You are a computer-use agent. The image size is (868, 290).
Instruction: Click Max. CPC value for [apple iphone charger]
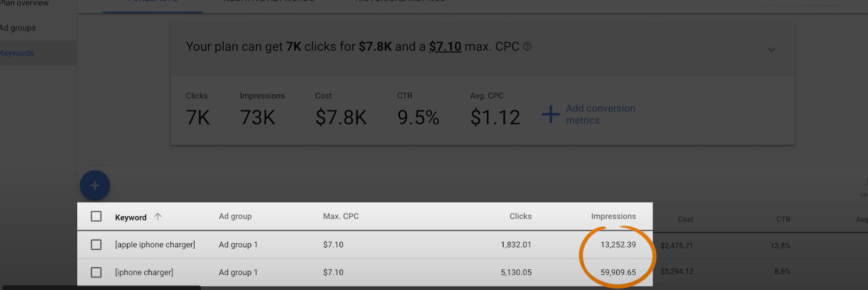333,244
